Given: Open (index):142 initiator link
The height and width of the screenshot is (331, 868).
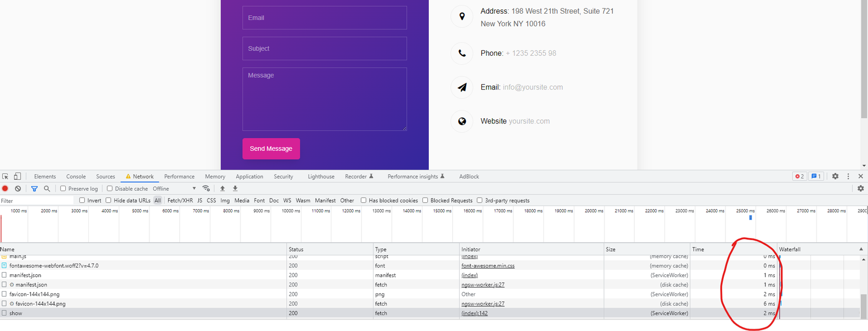Looking at the screenshot, I should pos(475,313).
